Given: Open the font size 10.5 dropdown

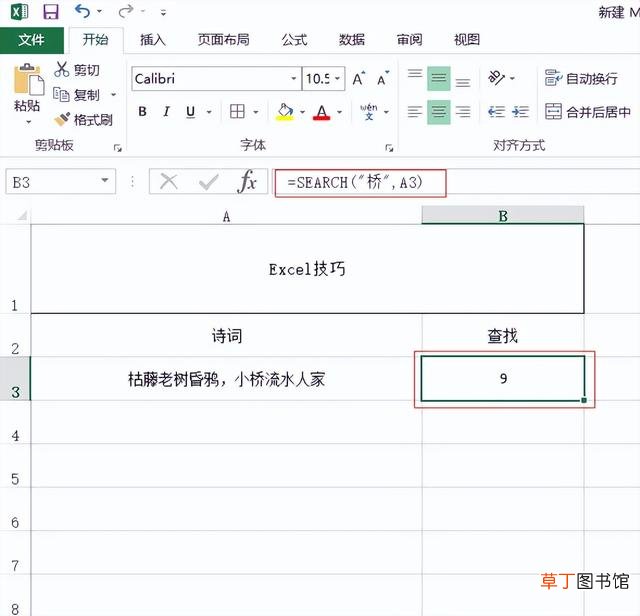Looking at the screenshot, I should [338, 78].
